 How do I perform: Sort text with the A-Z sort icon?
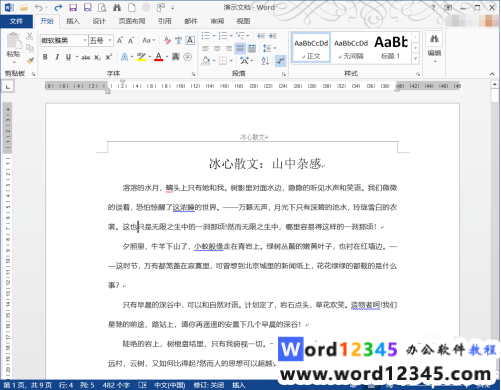[265, 61]
